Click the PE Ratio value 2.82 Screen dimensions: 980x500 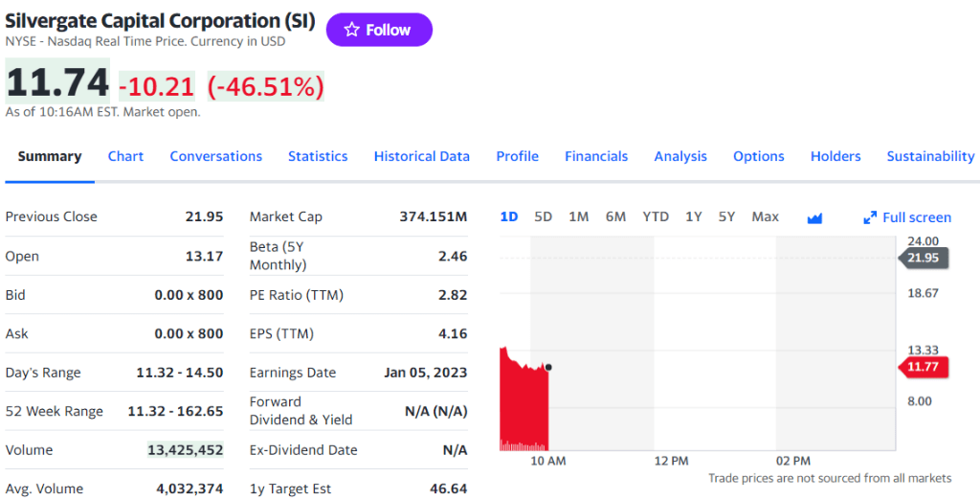click(x=453, y=295)
